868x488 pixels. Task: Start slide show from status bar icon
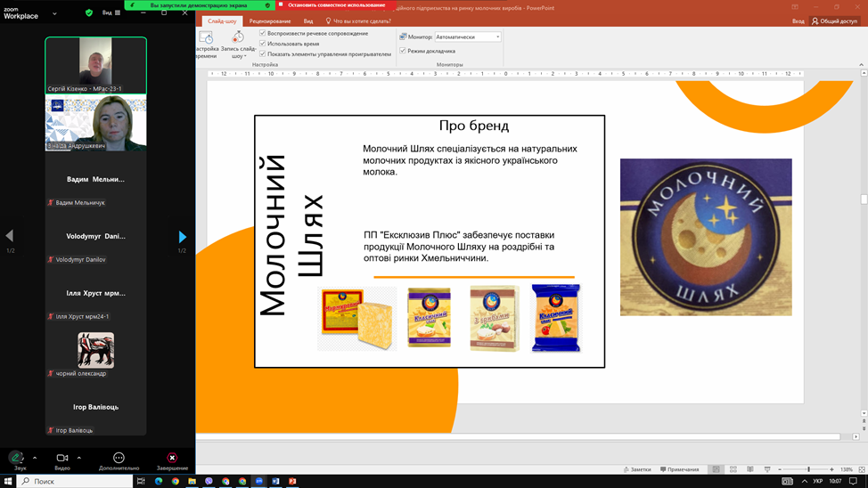click(767, 469)
